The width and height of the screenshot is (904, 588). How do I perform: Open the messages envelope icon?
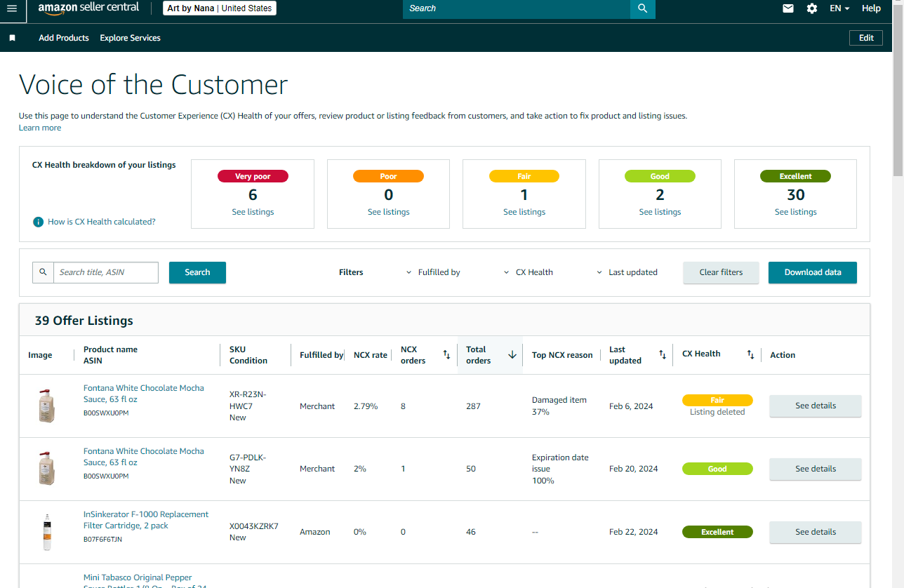(788, 8)
